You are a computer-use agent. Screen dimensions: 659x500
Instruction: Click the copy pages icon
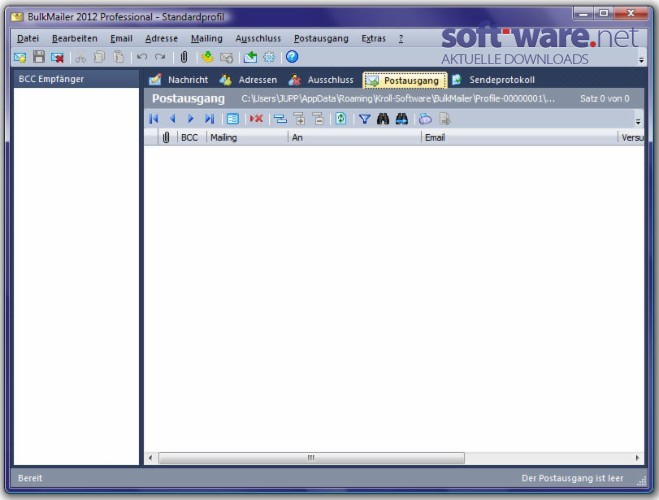[x=99, y=57]
